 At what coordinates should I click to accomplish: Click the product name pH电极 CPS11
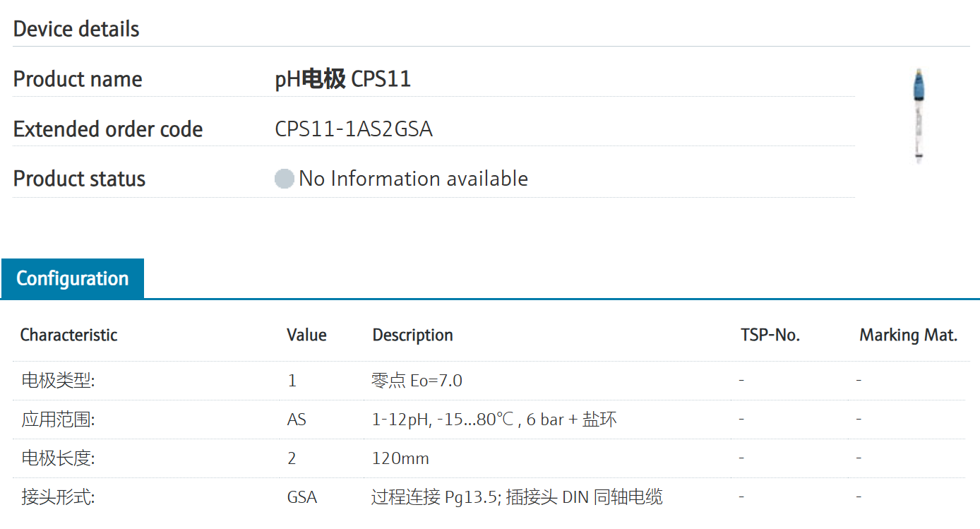point(342,79)
